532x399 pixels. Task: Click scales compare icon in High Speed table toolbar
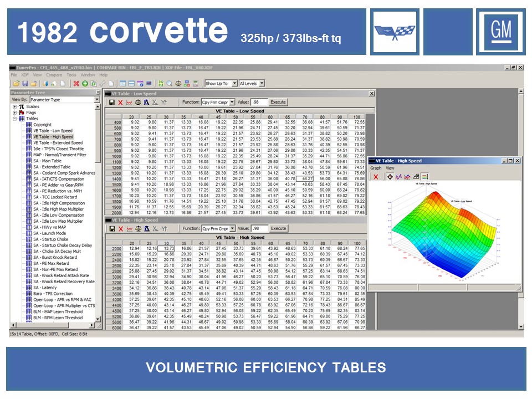[x=138, y=229]
